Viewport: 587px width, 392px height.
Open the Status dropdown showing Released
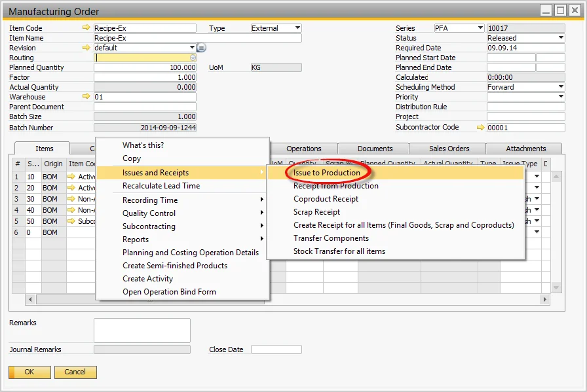561,38
